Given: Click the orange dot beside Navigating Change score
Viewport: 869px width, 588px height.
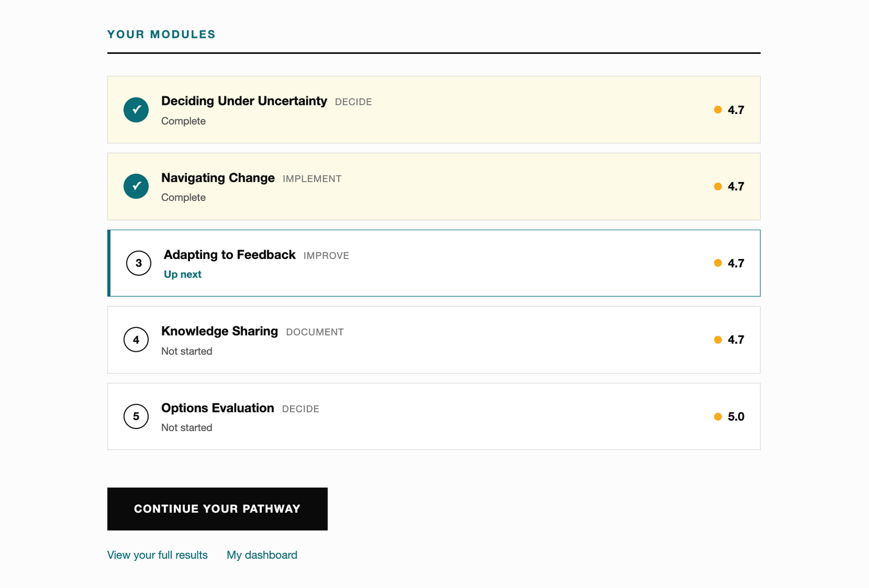Looking at the screenshot, I should (717, 186).
